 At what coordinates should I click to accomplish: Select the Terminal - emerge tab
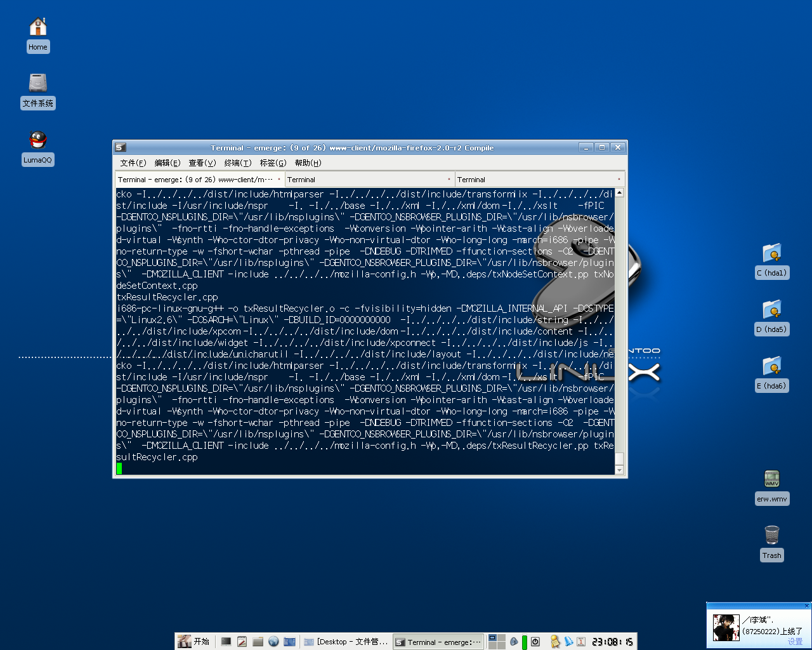[x=200, y=180]
